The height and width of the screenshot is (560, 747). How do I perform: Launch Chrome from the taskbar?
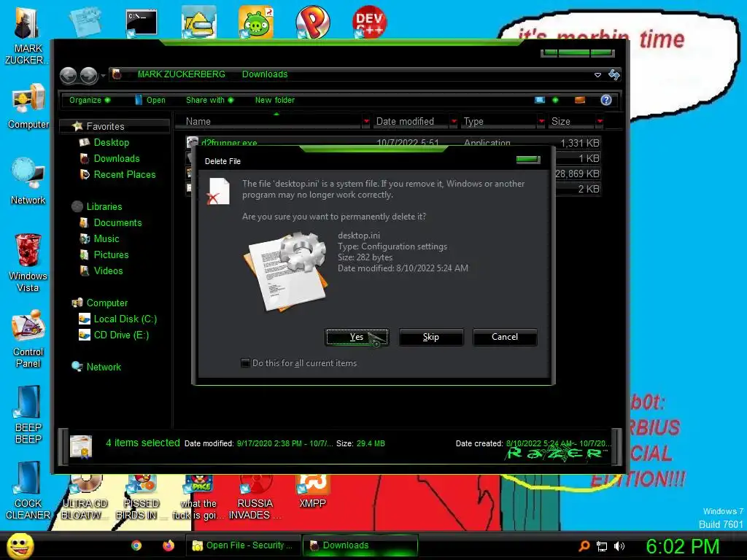(136, 545)
